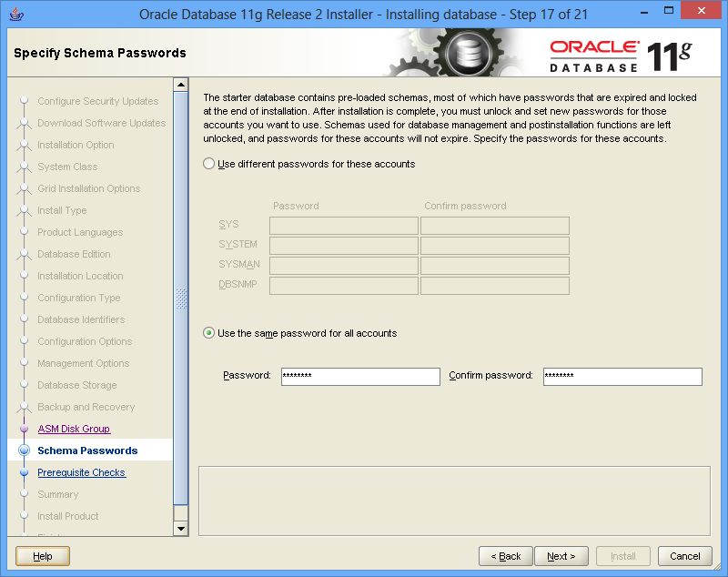Click the SYSMAN confirm password field

point(495,266)
